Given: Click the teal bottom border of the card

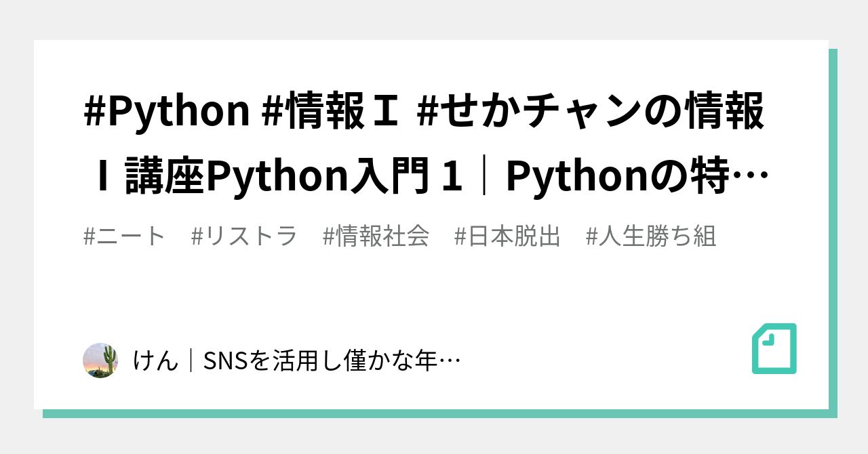Looking at the screenshot, I should (439, 413).
